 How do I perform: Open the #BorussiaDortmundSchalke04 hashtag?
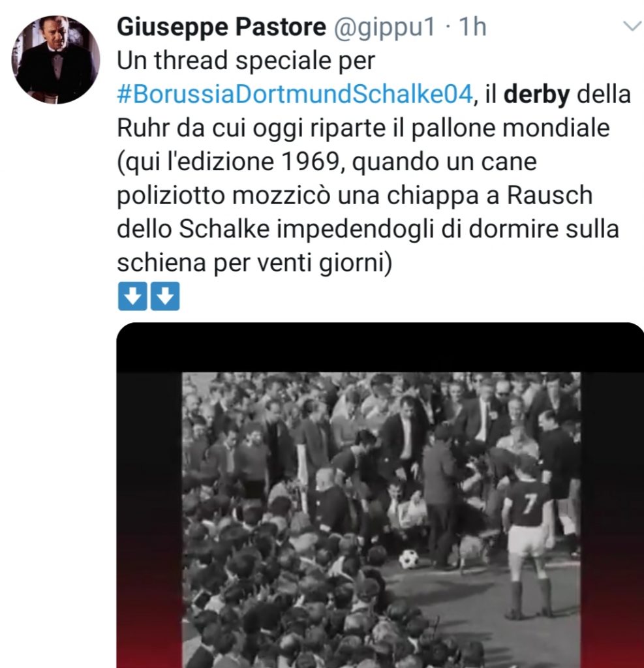coord(295,94)
